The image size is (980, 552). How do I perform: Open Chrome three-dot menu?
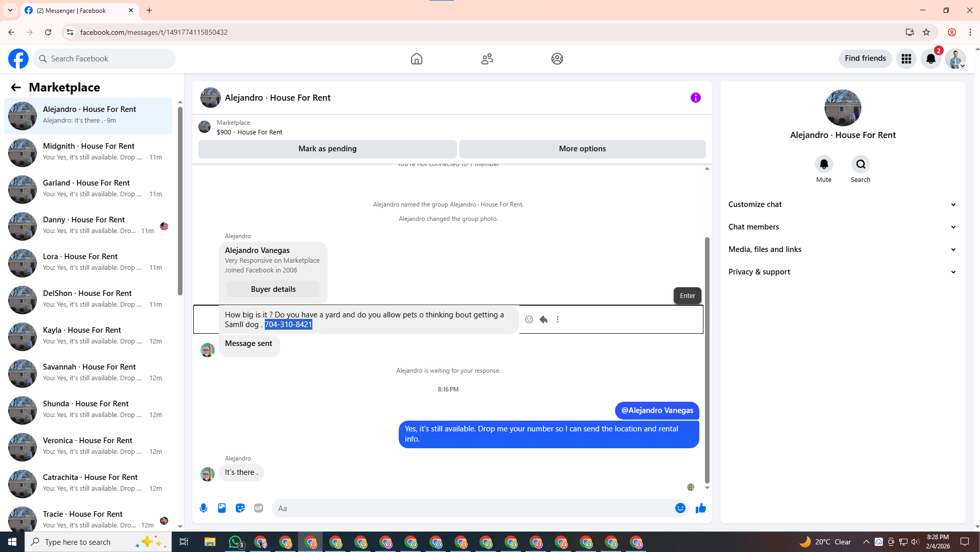pos(970,32)
